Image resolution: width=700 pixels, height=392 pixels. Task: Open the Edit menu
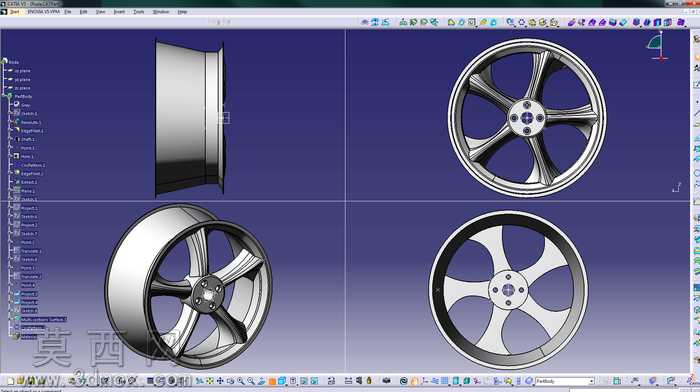pos(83,12)
